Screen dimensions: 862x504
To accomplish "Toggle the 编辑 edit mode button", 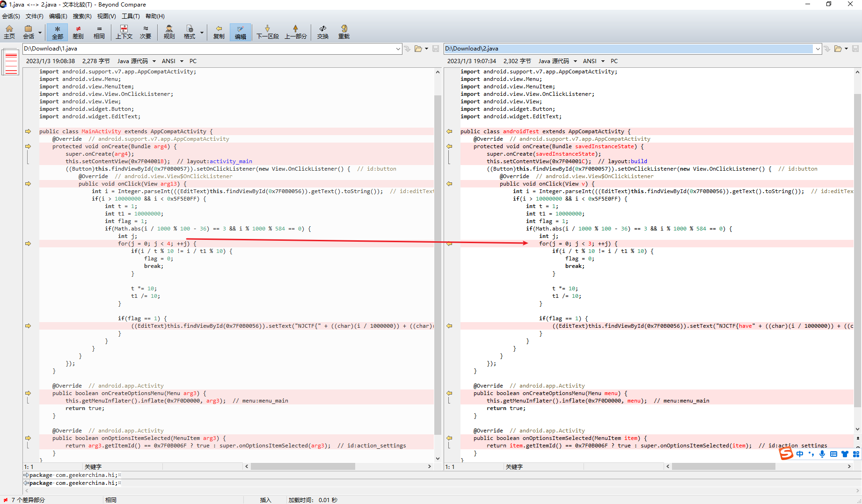I will (x=240, y=32).
